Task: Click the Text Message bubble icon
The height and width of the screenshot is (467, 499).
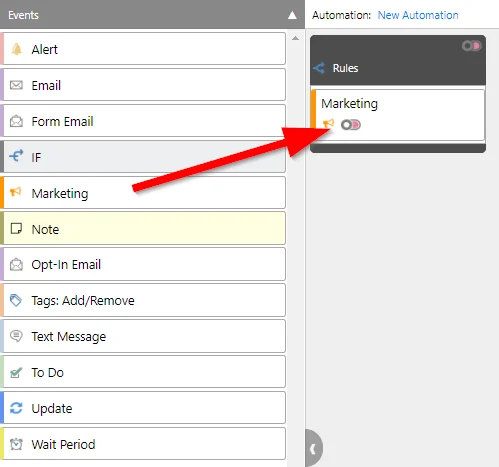Action: [16, 336]
